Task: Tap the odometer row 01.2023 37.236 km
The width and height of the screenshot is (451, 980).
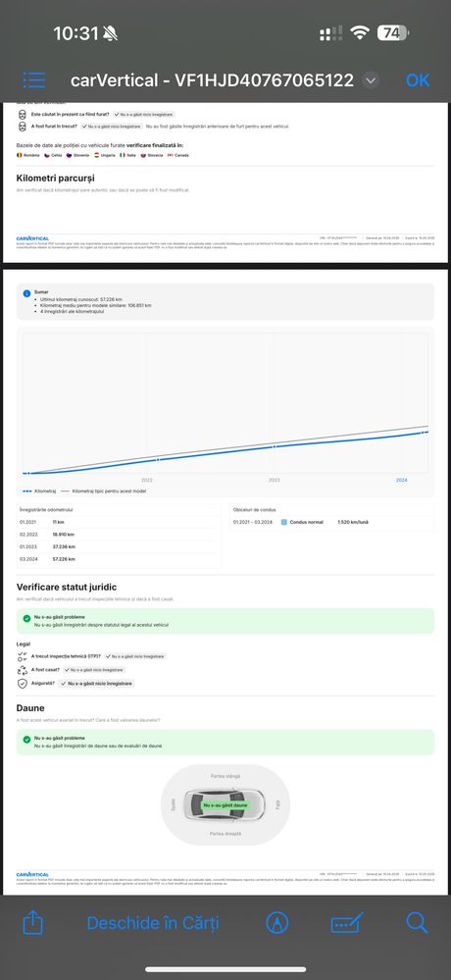Action: pos(119,546)
